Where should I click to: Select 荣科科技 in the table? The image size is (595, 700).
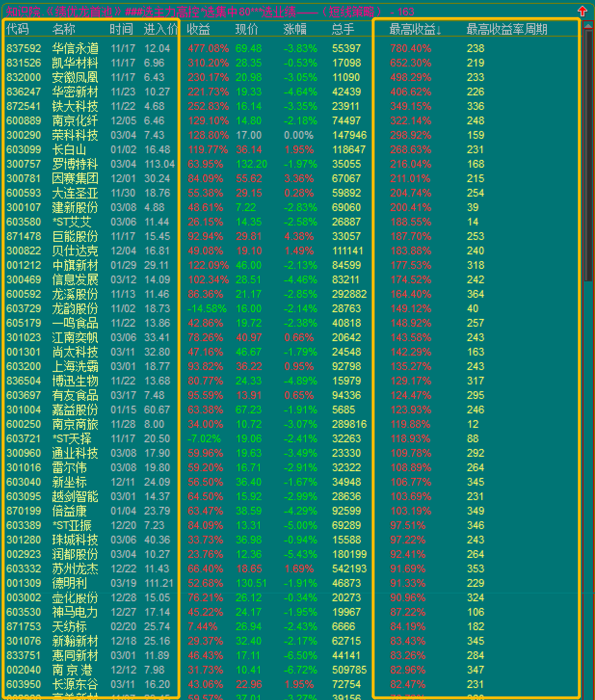point(76,135)
